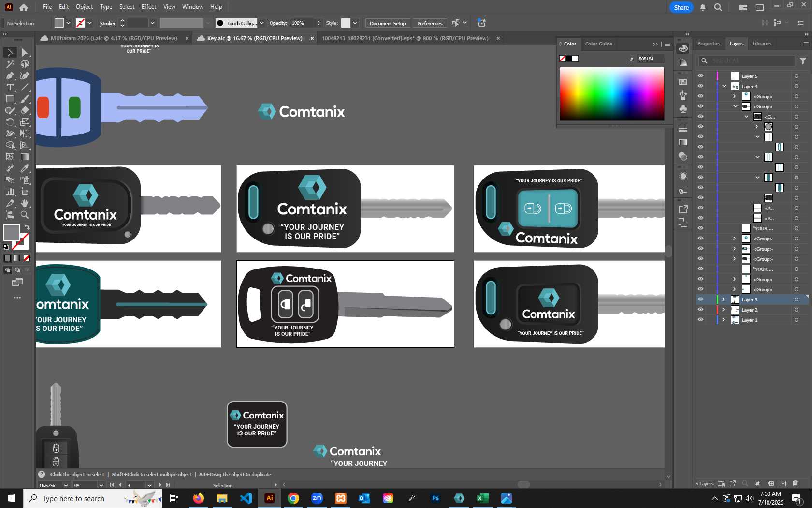
Task: Open zoom level dropdown at 16.67%
Action: (66, 485)
